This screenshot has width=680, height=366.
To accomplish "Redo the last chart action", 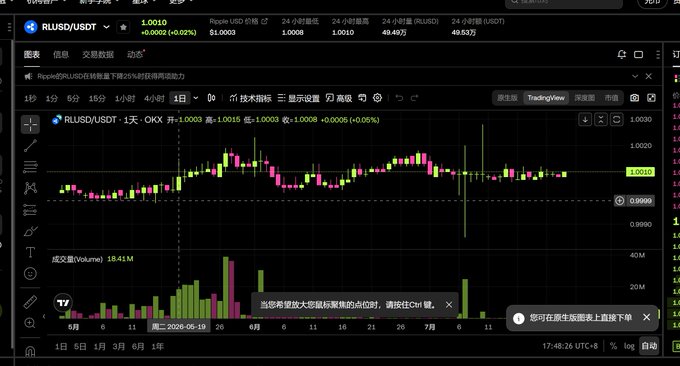I will click(415, 98).
